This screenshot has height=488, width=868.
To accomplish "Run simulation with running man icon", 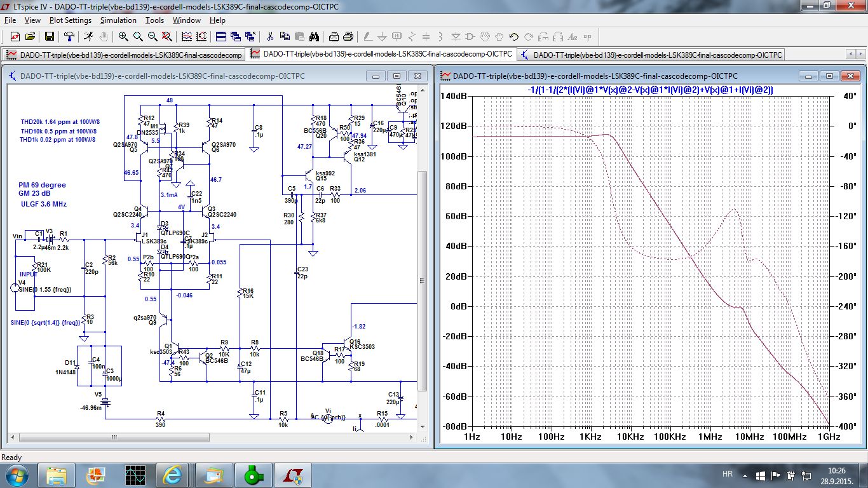I will tap(88, 37).
